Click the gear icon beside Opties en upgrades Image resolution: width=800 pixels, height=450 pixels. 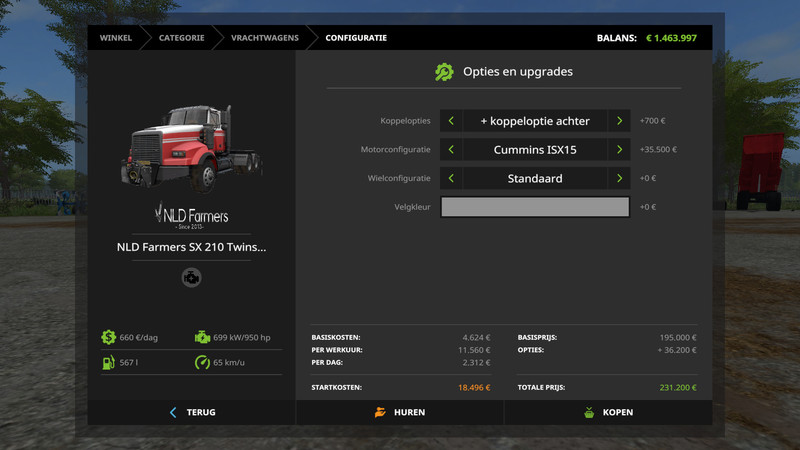pos(444,72)
